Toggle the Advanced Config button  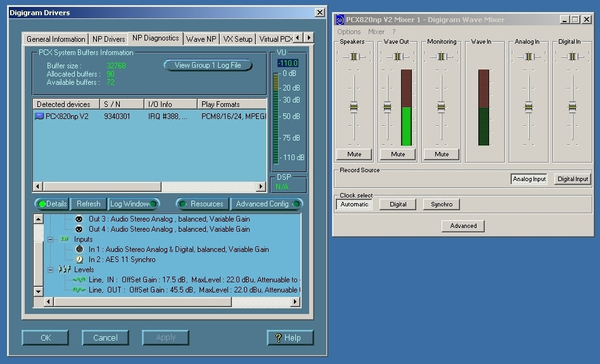coord(267,204)
